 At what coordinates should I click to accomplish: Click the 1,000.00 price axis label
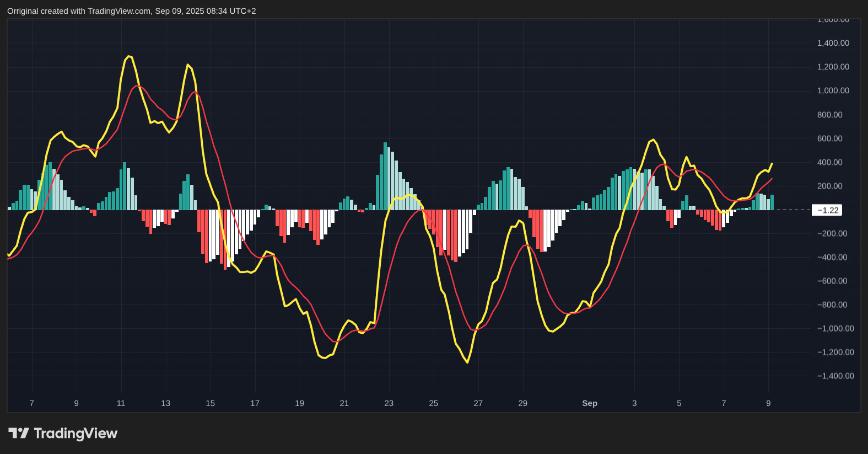coord(833,90)
